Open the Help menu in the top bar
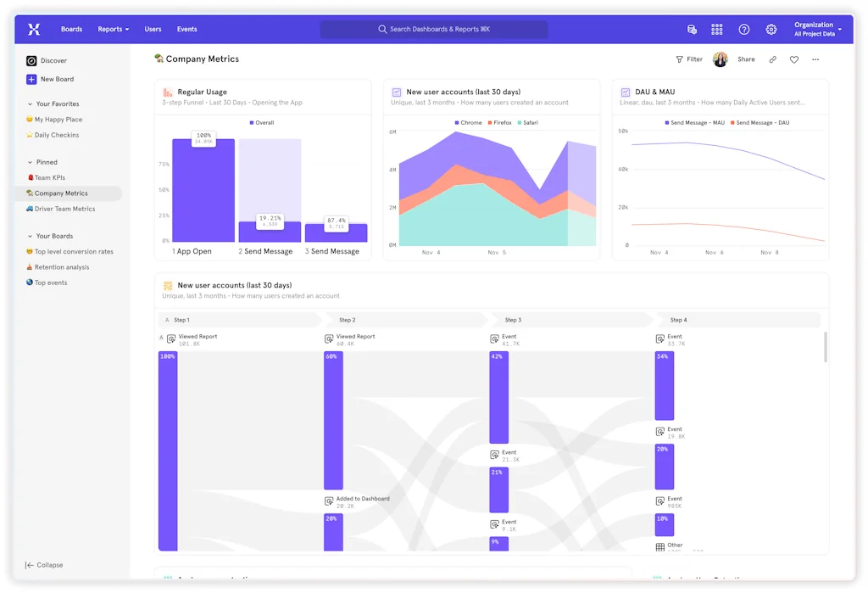This screenshot has height=593, width=868. point(743,29)
